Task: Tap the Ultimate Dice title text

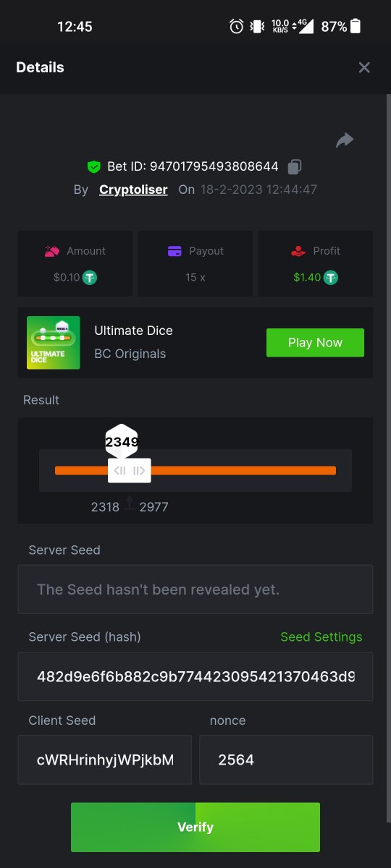Action: point(134,331)
